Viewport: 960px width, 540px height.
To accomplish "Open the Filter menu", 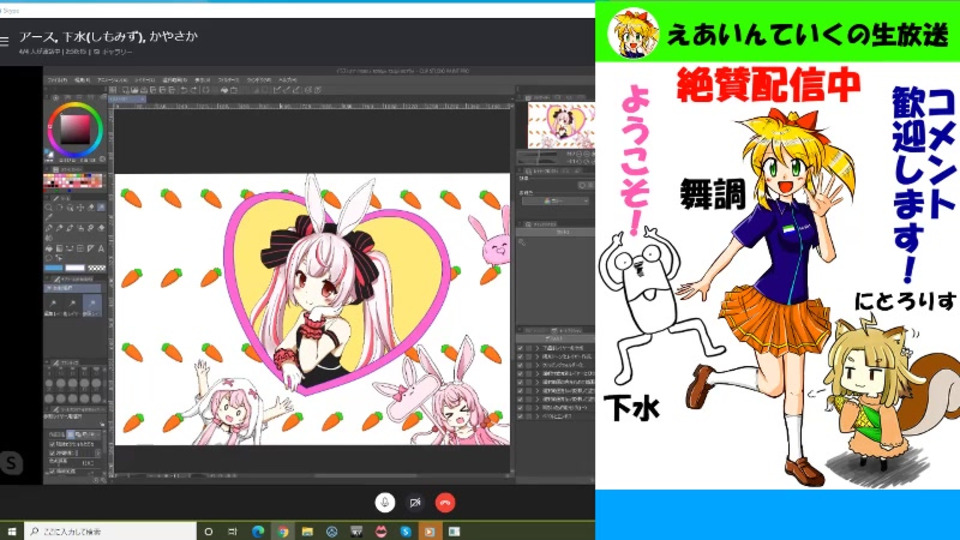I will click(x=228, y=80).
